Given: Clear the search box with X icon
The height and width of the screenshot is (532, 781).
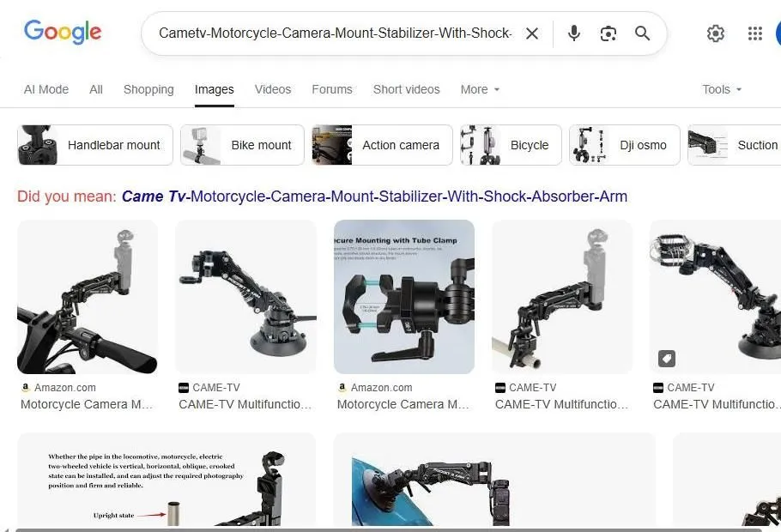Looking at the screenshot, I should click(532, 33).
